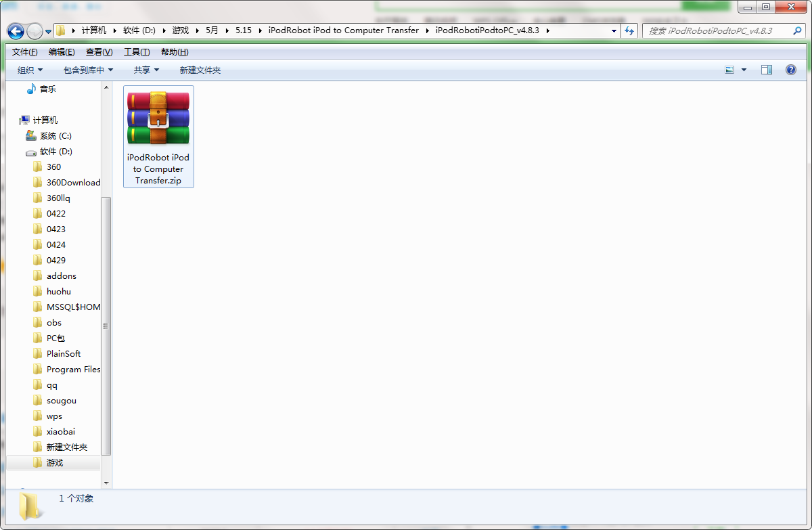Click the Back navigation arrow button
The image size is (812, 530).
coord(16,31)
